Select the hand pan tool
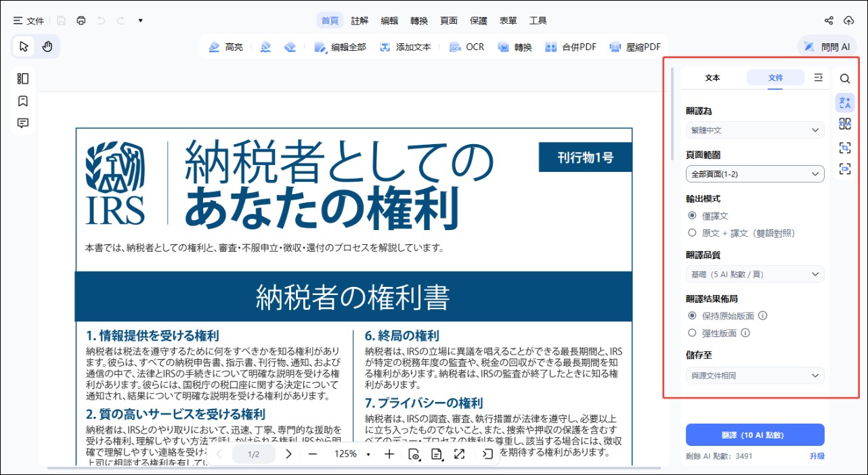This screenshot has height=475, width=868. coord(47,47)
